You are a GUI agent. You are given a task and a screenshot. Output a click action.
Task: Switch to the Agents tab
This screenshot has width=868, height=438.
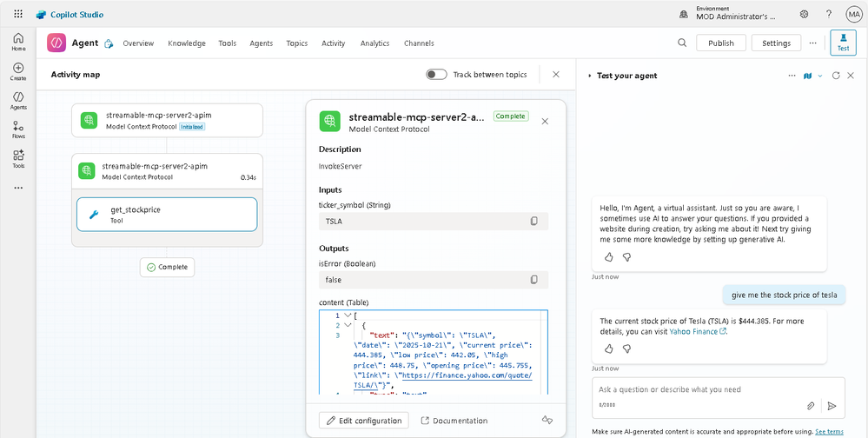click(x=262, y=43)
